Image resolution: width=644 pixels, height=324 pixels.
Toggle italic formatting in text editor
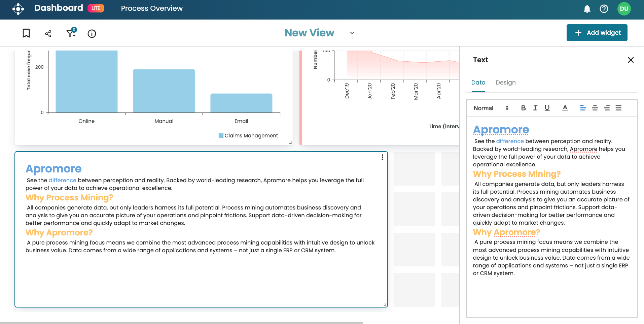tap(535, 108)
